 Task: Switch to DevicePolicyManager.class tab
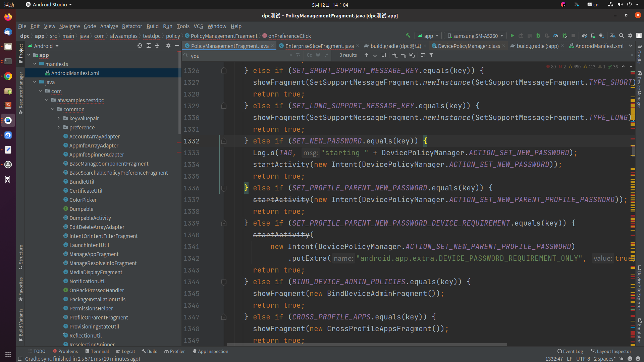point(469,46)
